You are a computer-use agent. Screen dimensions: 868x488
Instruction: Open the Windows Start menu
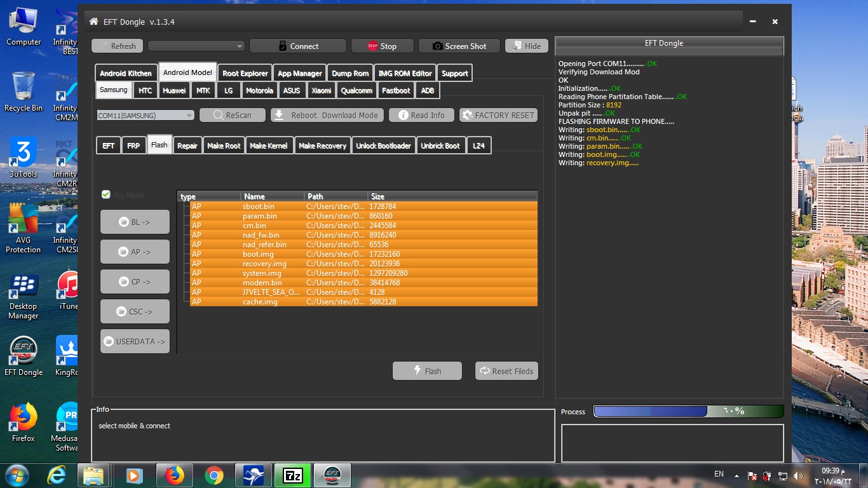tap(17, 475)
